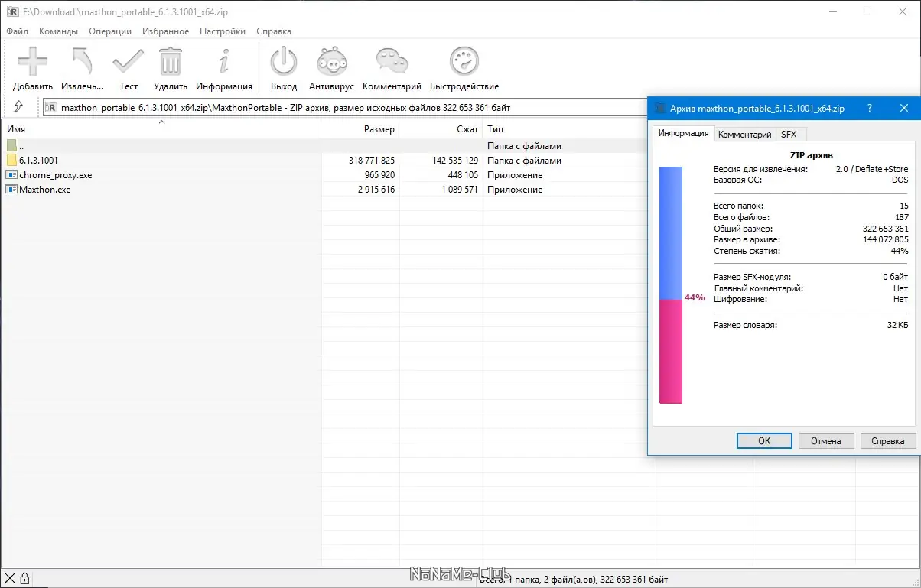The width and height of the screenshot is (921, 588).
Task: Switch to the Комментарий tab in the dialog
Action: [744, 134]
